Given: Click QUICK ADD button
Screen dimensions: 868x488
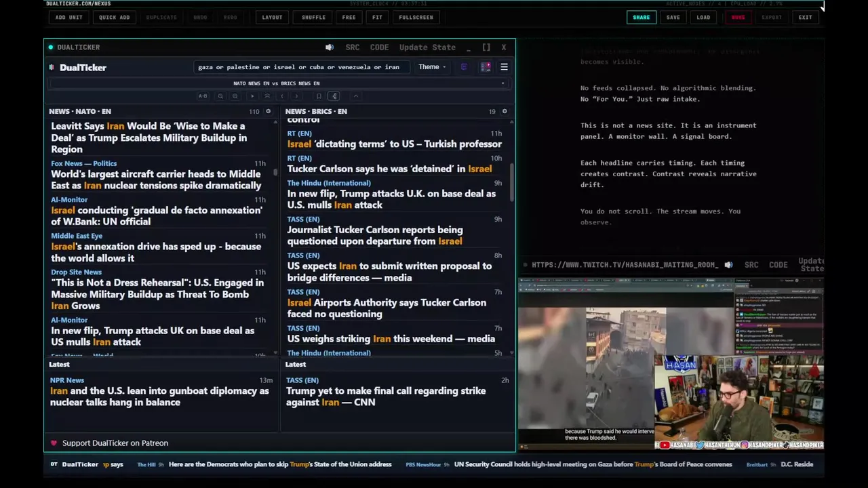Looking at the screenshot, I should (x=114, y=18).
